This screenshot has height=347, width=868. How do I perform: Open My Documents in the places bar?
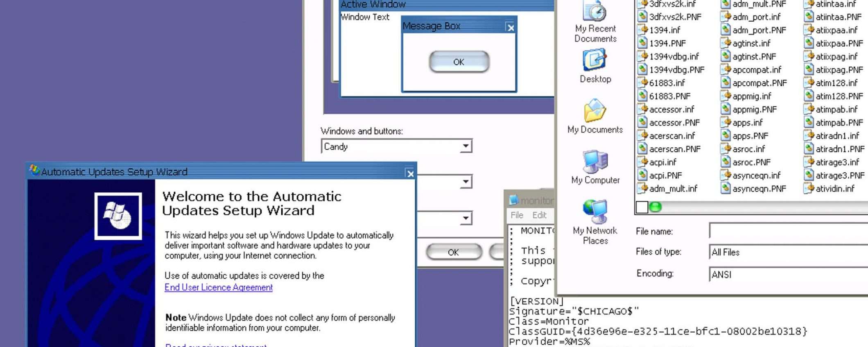point(595,117)
